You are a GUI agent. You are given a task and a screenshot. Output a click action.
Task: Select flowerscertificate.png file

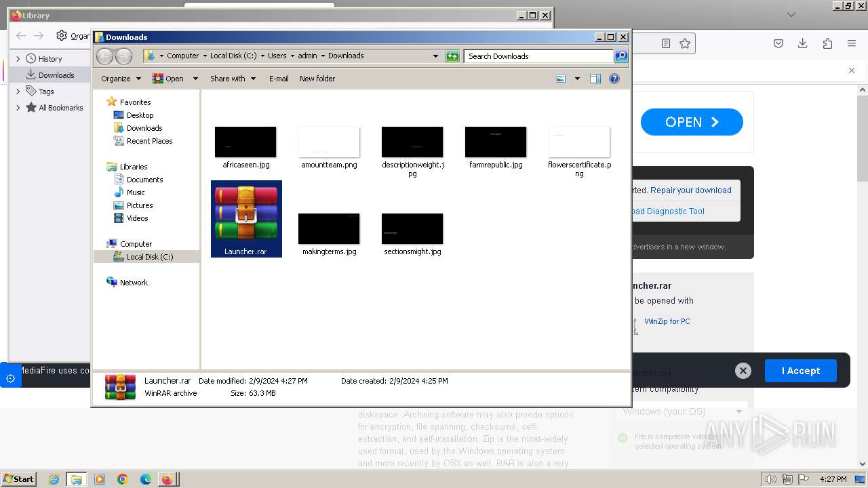tap(579, 152)
